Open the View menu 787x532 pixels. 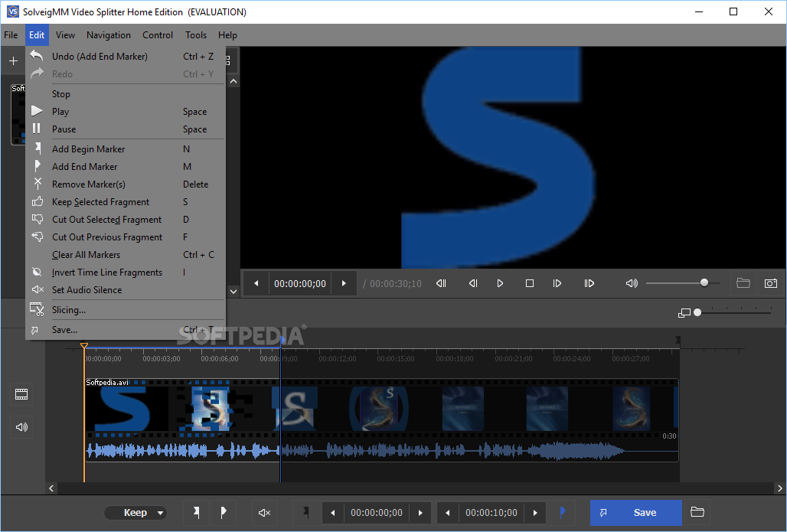65,35
